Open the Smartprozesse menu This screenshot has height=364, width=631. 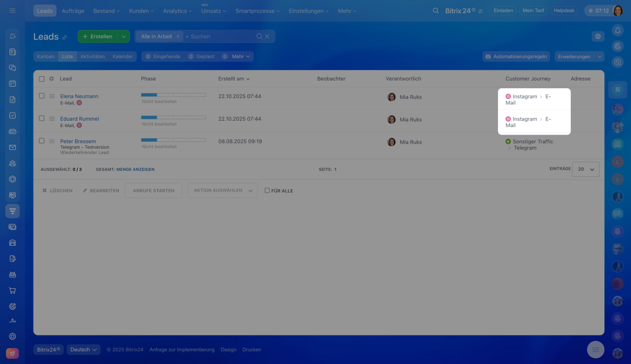pos(257,11)
